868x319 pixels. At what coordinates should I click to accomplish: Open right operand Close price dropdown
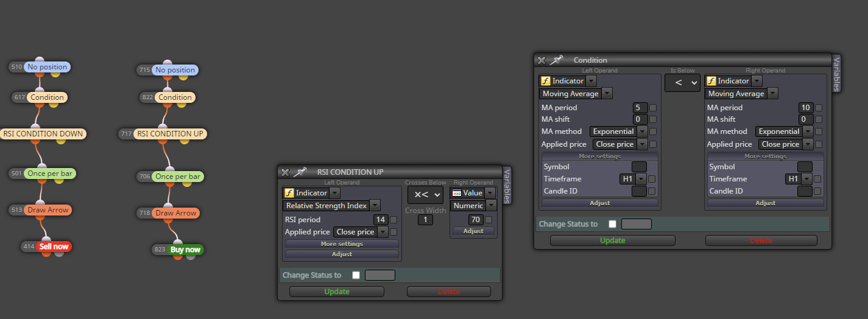pos(786,144)
